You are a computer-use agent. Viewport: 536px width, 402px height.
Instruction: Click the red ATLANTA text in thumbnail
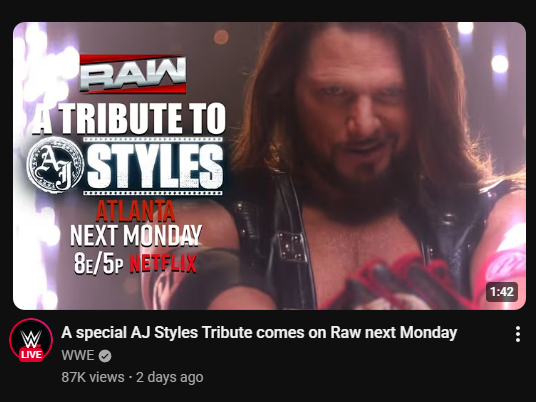[x=135, y=212]
